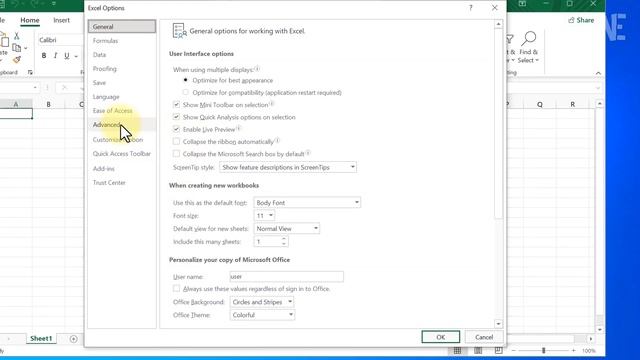Screen dimensions: 640x360
Task: Click the zoom in plus icon
Action: pyautogui.click(x=573, y=351)
